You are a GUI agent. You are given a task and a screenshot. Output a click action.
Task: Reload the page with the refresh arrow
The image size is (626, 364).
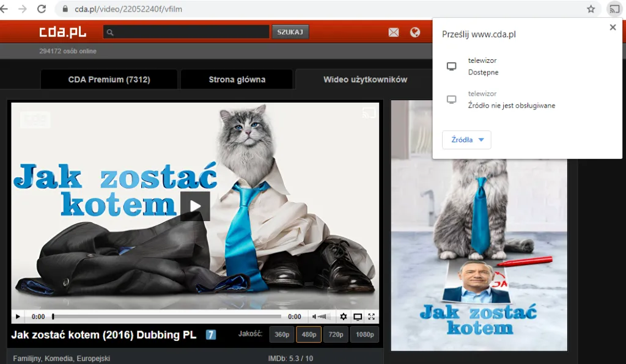pyautogui.click(x=41, y=9)
